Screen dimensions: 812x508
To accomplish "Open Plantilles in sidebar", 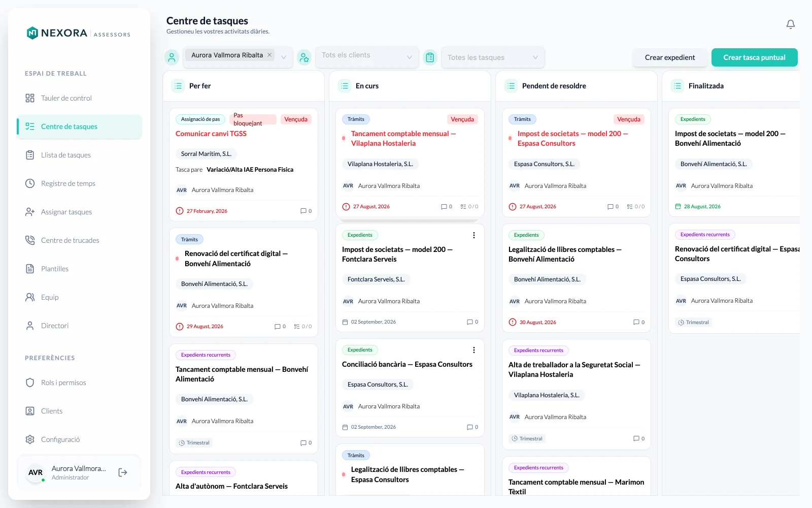I will pyautogui.click(x=79, y=269).
